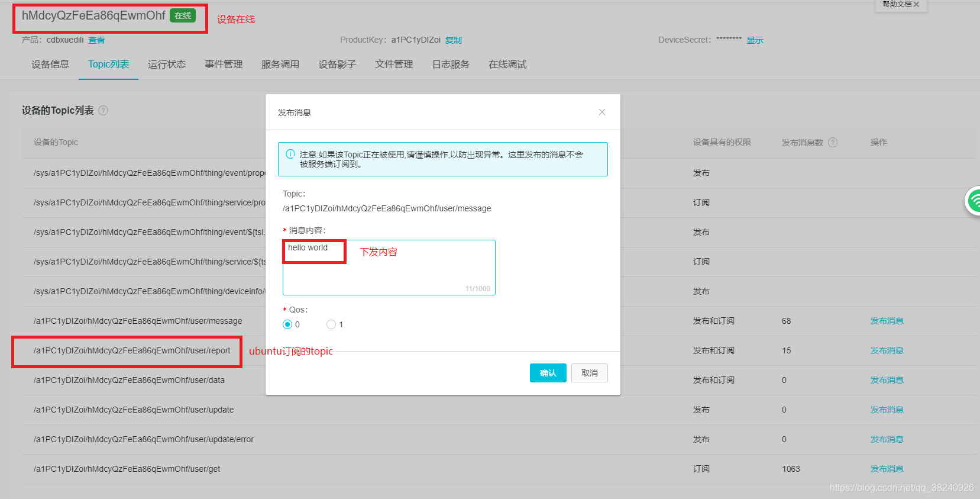
Task: Click 发布消息 for the user/update/error topic
Action: [x=887, y=439]
